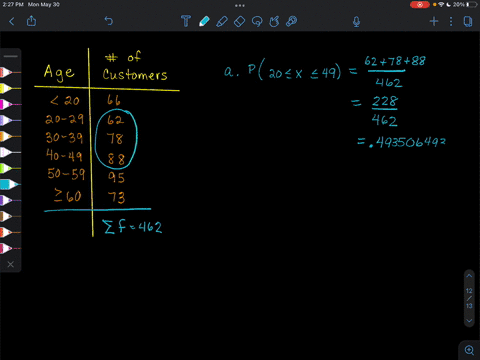Tap the 12 / 13 page indicator
The image size is (480, 360).
coord(469,298)
